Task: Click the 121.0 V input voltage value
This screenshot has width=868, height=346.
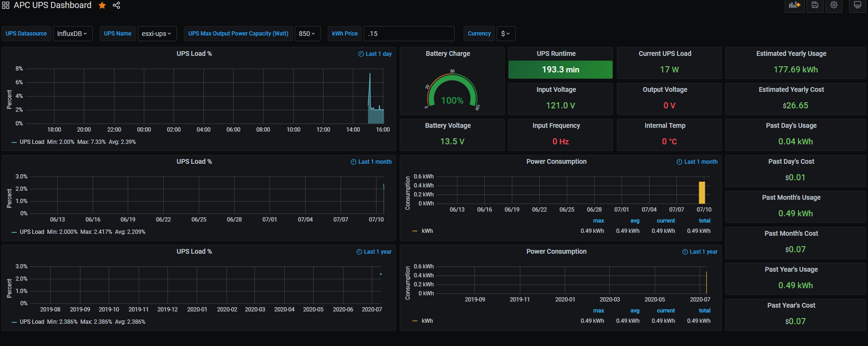Action: click(561, 106)
